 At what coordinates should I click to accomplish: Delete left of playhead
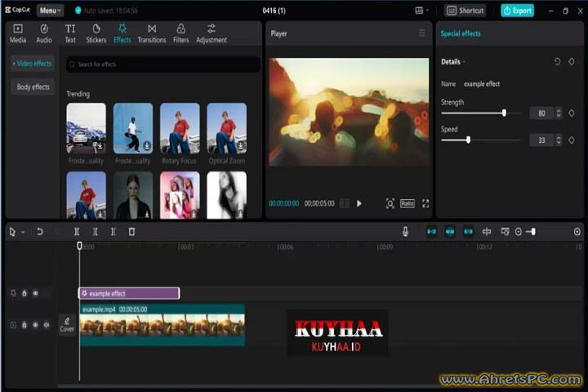(96, 231)
